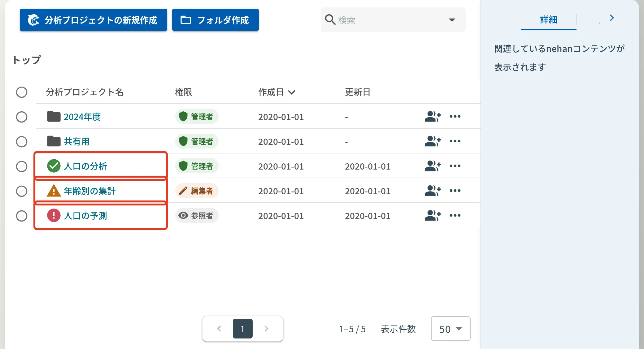644x349 pixels.
Task: Select the 共有用 row checkbox
Action: coord(22,142)
